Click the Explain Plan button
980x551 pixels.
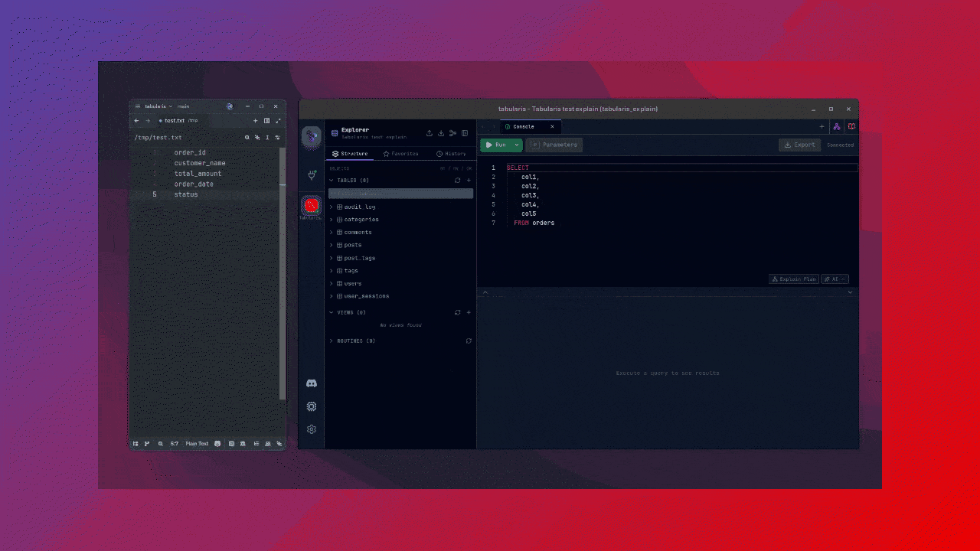tap(794, 279)
